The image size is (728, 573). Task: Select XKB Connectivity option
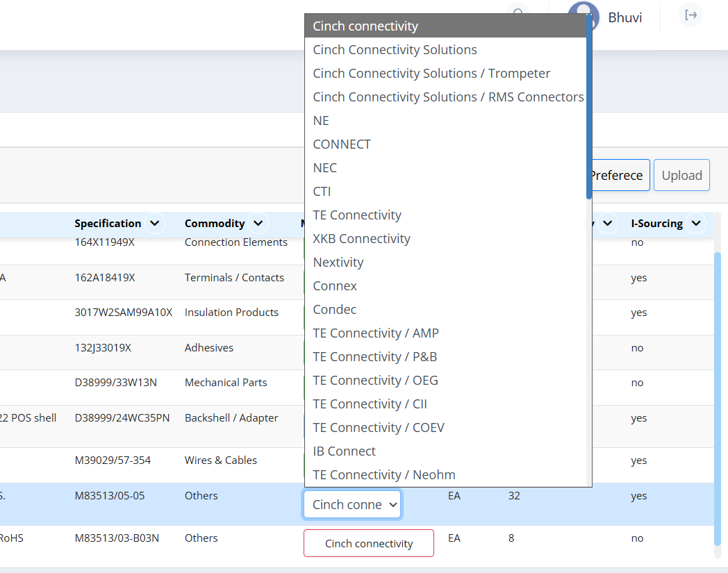tap(361, 239)
